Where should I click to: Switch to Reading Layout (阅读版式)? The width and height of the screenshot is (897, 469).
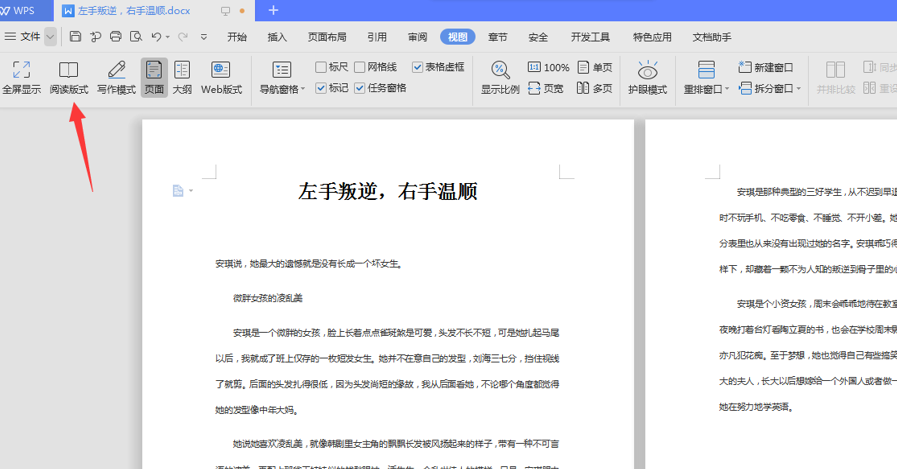coord(69,77)
